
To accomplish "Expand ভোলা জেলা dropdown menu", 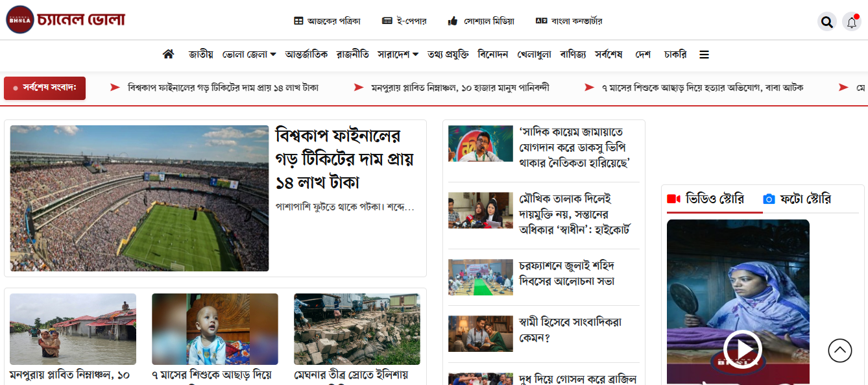I will click(x=249, y=55).
